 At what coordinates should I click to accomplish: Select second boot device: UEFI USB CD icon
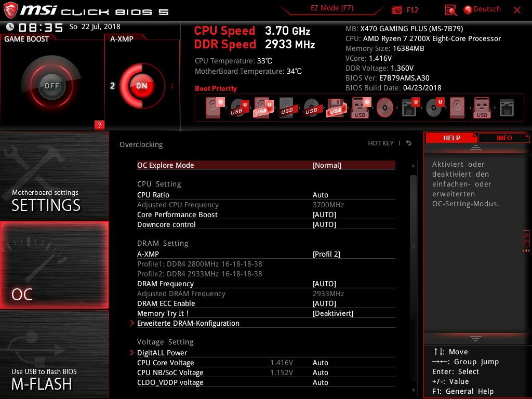[x=239, y=108]
